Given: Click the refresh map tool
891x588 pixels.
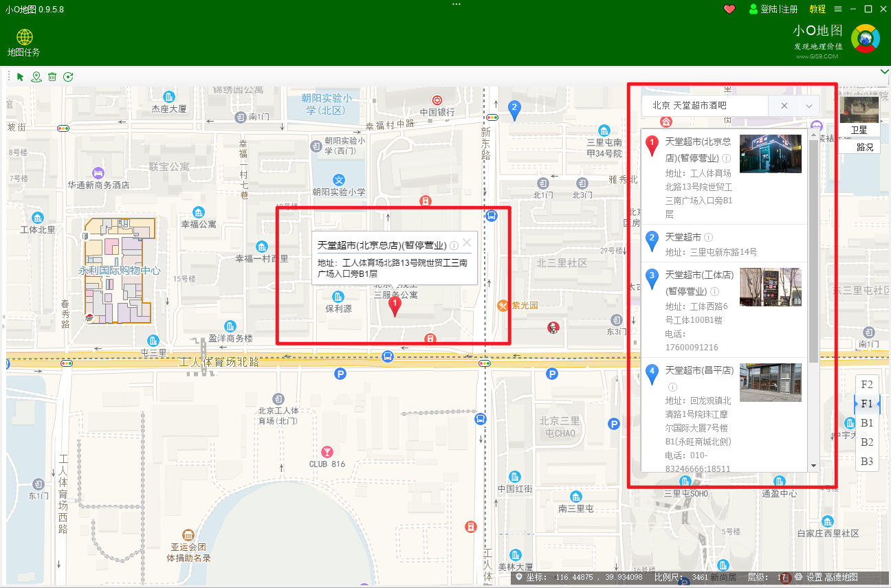Looking at the screenshot, I should click(x=68, y=76).
